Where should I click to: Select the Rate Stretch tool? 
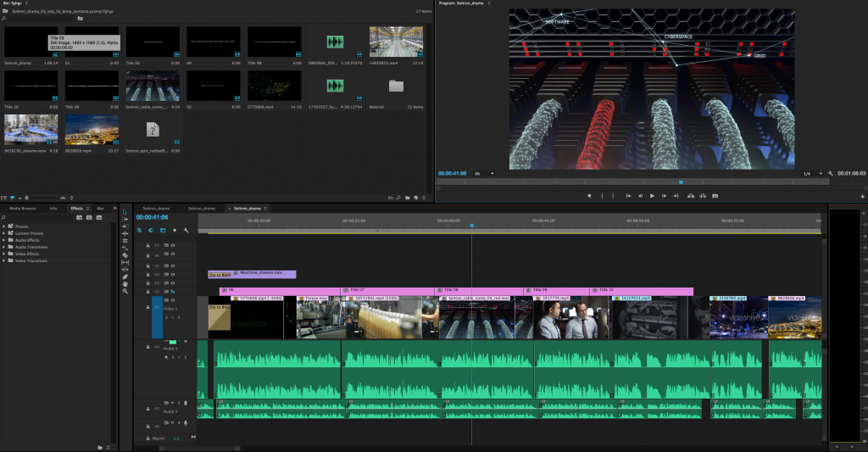click(125, 241)
